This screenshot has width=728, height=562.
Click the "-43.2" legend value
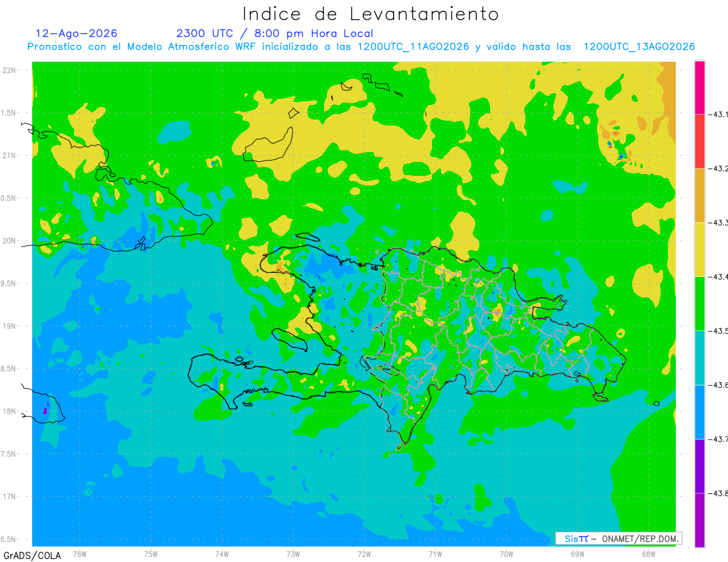[x=718, y=169]
